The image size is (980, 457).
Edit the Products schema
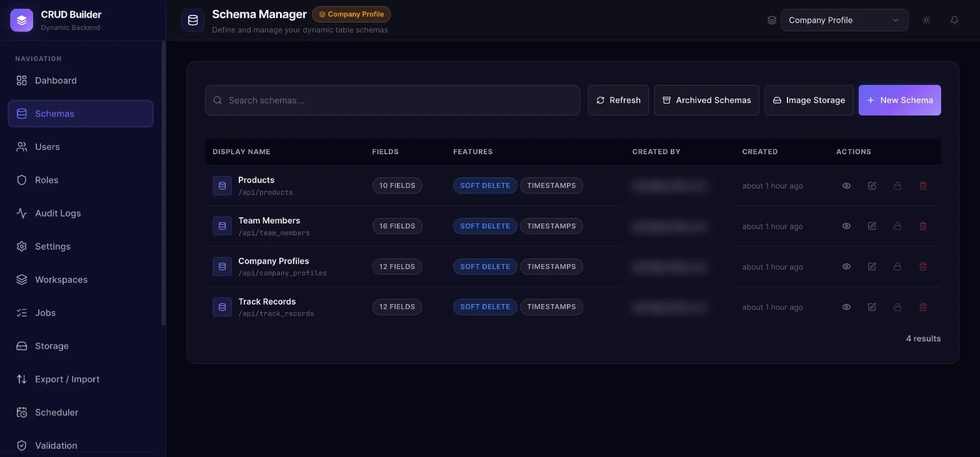pos(872,185)
